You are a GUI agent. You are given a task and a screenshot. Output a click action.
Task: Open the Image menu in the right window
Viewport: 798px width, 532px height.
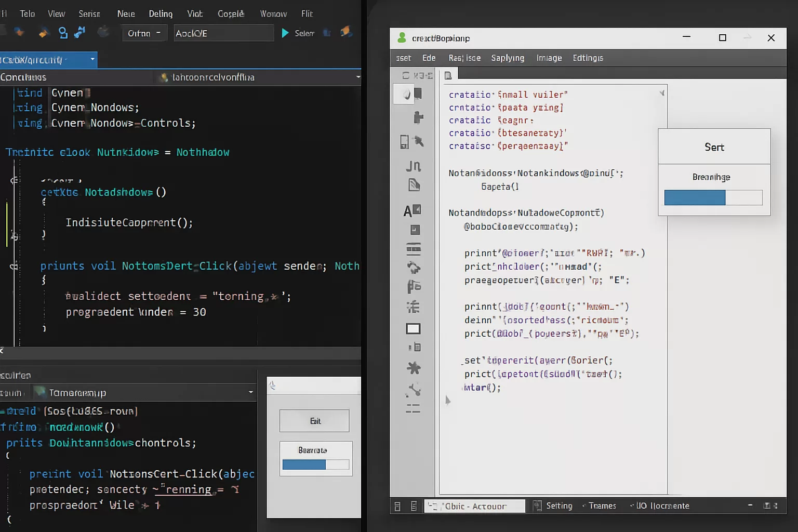click(549, 58)
